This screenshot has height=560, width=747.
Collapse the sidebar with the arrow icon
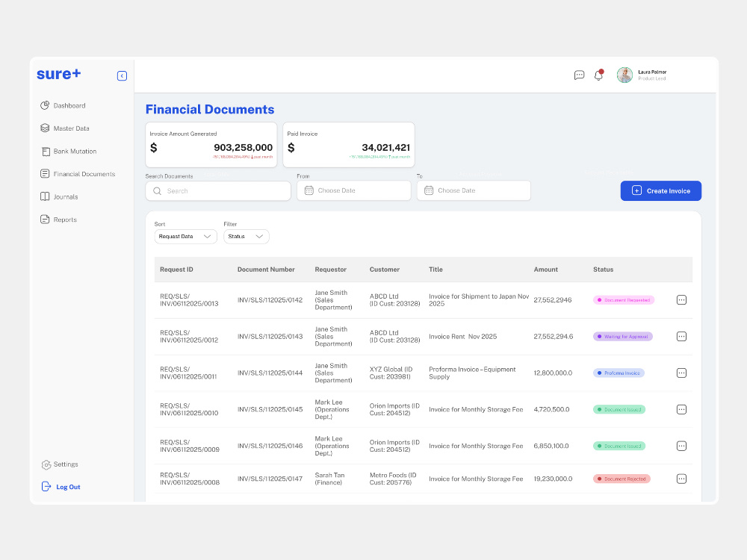pyautogui.click(x=122, y=75)
